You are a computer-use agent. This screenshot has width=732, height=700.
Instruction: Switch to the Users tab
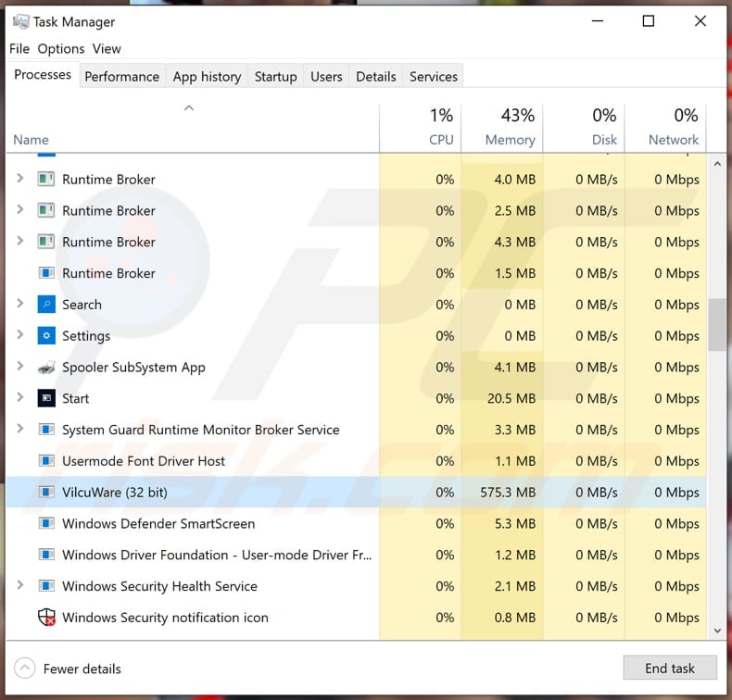click(326, 77)
